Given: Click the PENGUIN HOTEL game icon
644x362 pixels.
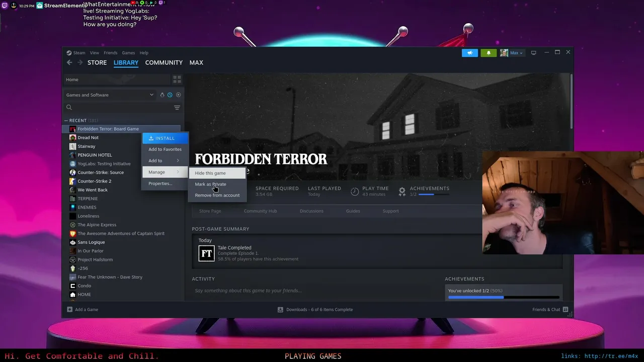Looking at the screenshot, I should pyautogui.click(x=73, y=155).
